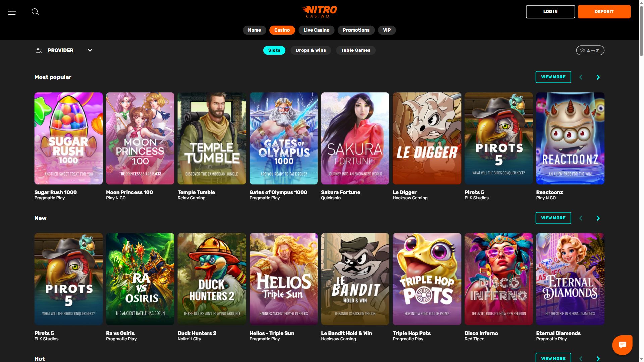Click the 'Disco Inferno' title text
Image resolution: width=644 pixels, height=362 pixels.
(x=481, y=333)
